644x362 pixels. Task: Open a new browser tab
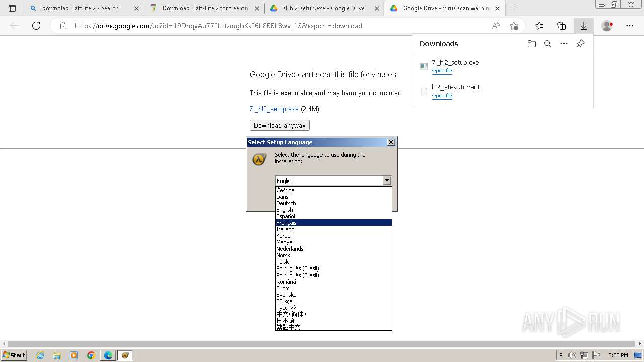tap(514, 8)
